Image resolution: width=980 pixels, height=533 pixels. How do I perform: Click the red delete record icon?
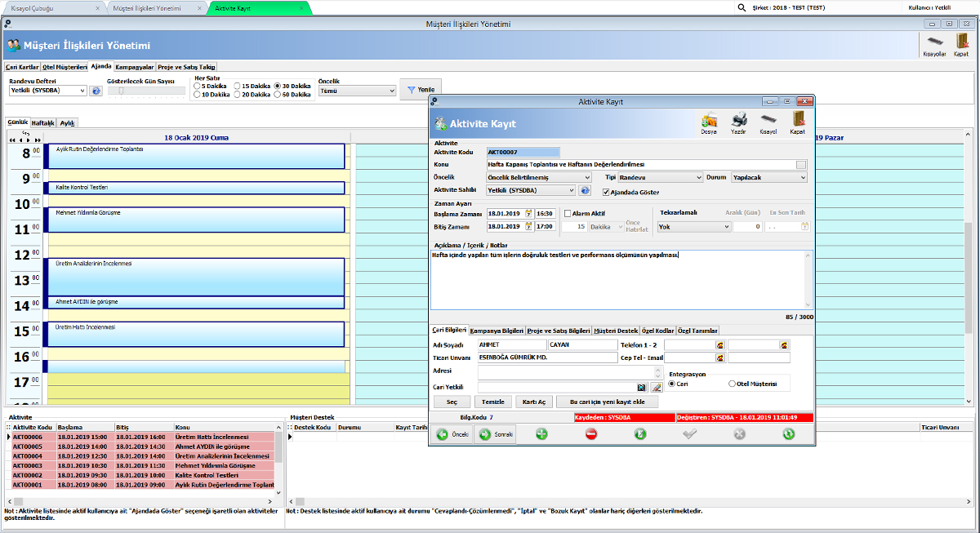point(591,434)
